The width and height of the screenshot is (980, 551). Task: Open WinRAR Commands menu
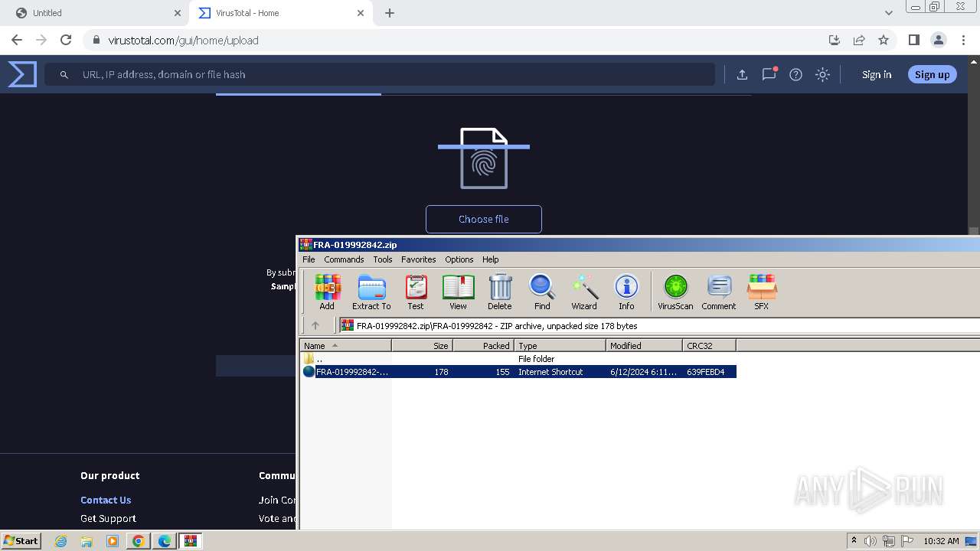[x=344, y=259]
